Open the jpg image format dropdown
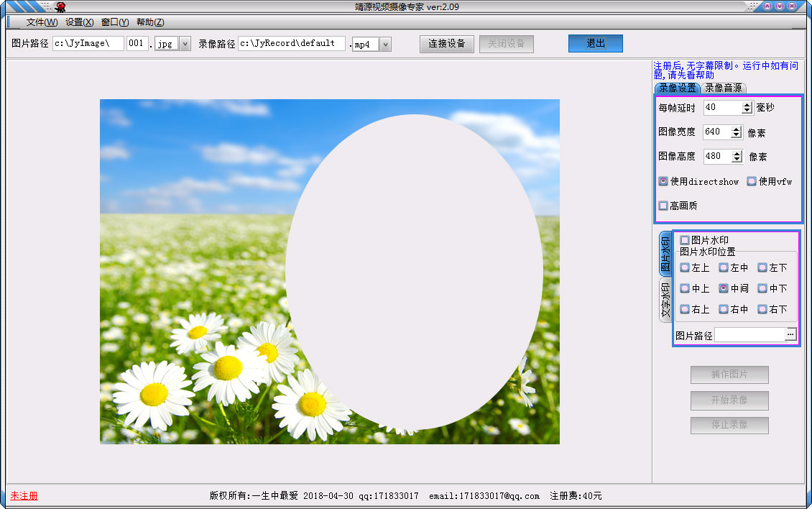The height and width of the screenshot is (509, 812). pos(185,44)
